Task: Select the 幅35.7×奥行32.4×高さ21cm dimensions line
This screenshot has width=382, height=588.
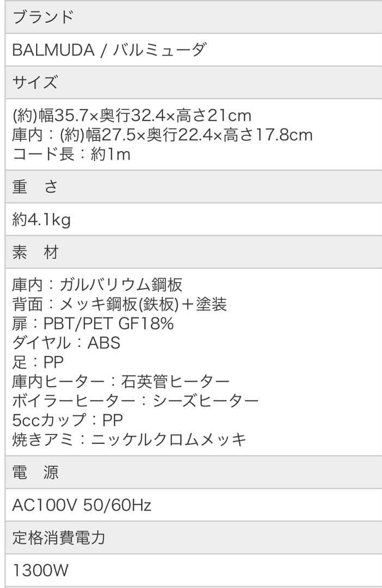Action: click(x=131, y=115)
